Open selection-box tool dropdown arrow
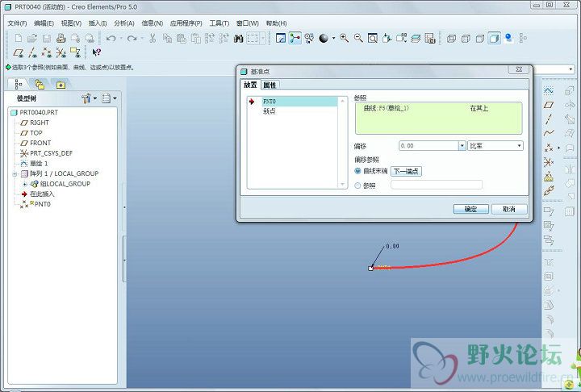Viewport: 581px width, 392px height. [x=263, y=38]
